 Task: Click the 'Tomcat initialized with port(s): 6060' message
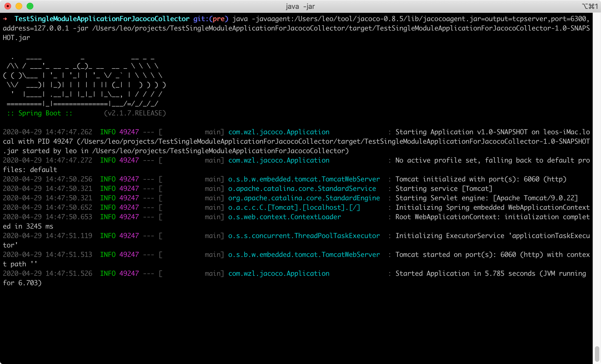pyautogui.click(x=480, y=179)
